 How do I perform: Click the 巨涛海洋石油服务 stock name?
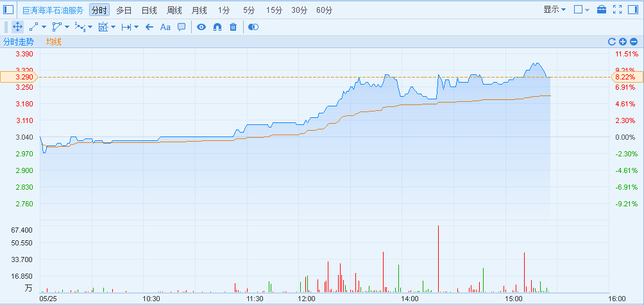pos(53,10)
